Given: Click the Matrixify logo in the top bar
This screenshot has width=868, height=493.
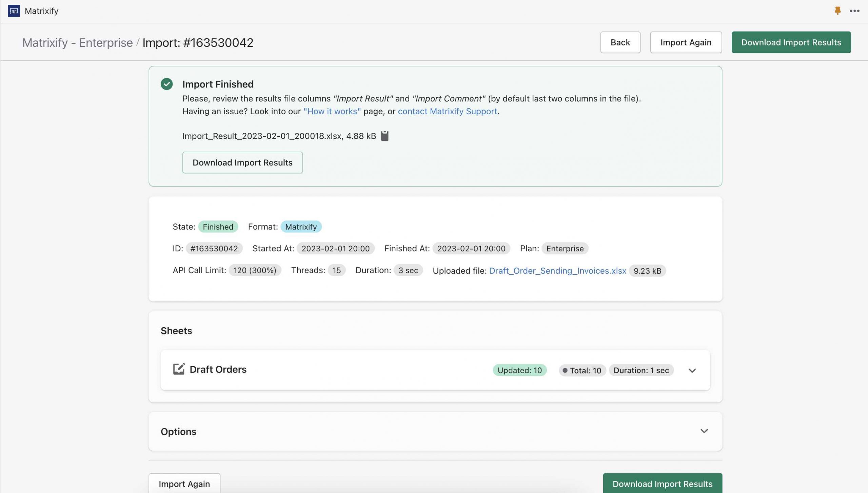Looking at the screenshot, I should 14,11.
